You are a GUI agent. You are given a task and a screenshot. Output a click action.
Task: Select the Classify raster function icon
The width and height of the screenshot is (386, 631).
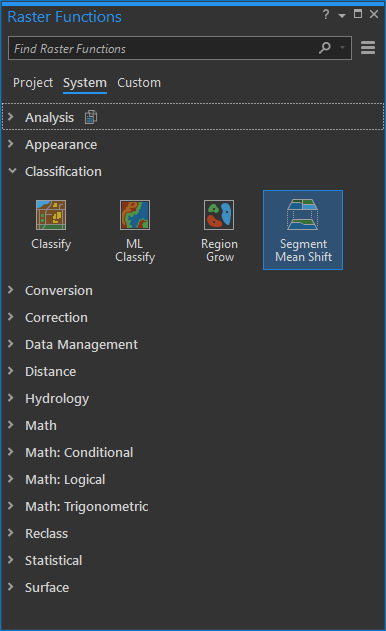click(x=51, y=215)
